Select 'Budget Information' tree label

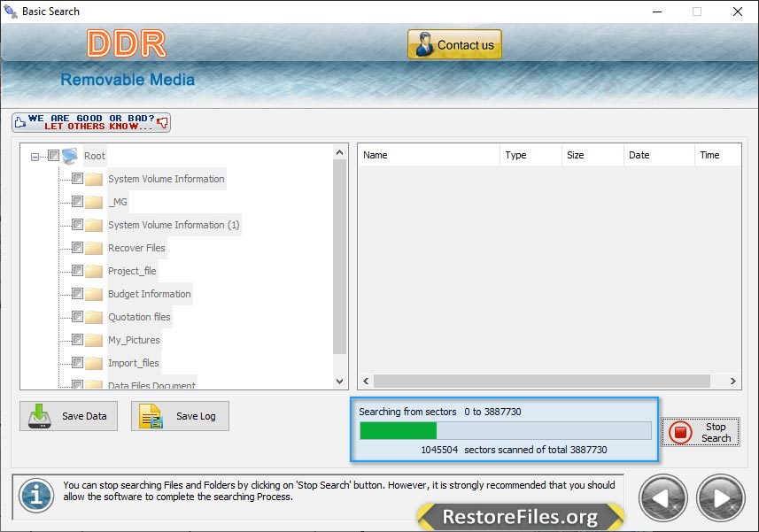150,294
